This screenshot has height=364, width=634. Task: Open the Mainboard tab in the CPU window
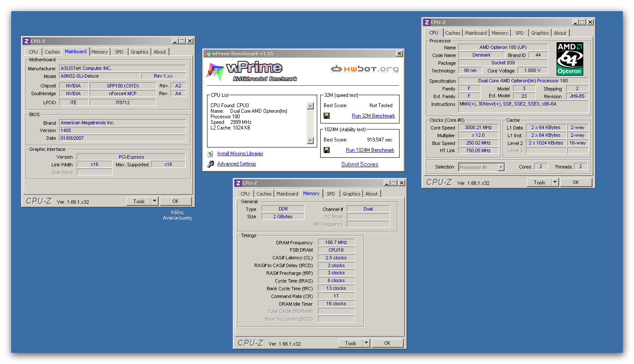pos(476,33)
